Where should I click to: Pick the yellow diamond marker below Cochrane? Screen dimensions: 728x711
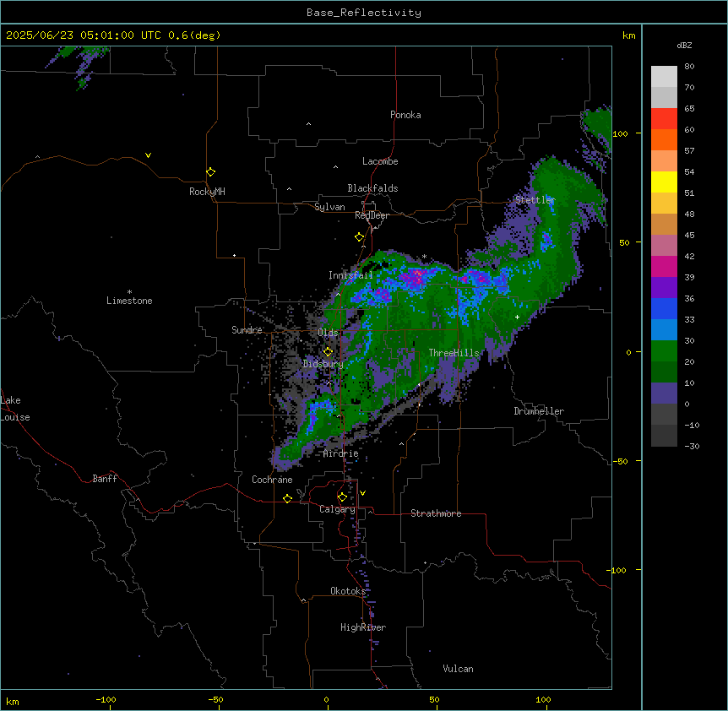[x=287, y=498]
